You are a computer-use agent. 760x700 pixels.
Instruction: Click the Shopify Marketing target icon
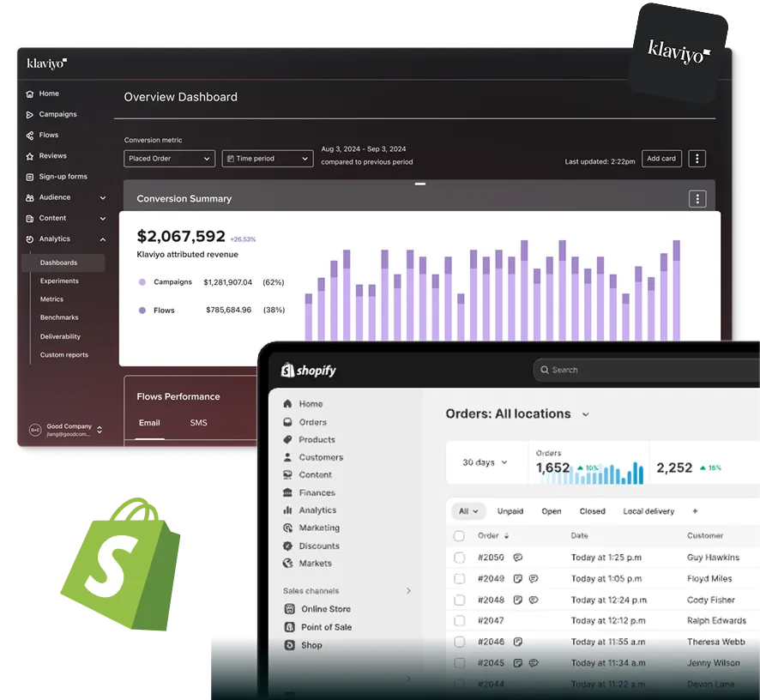point(287,528)
